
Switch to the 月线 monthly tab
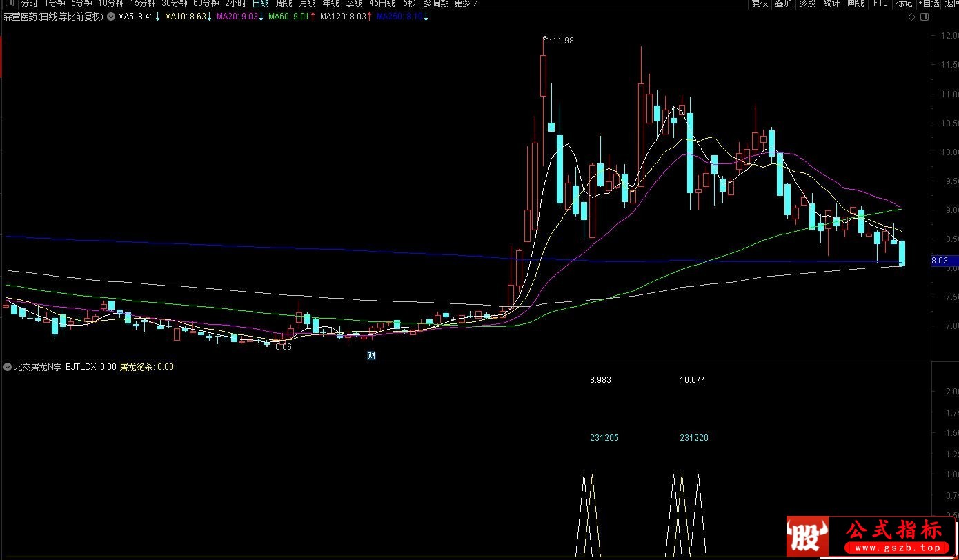[307, 3]
